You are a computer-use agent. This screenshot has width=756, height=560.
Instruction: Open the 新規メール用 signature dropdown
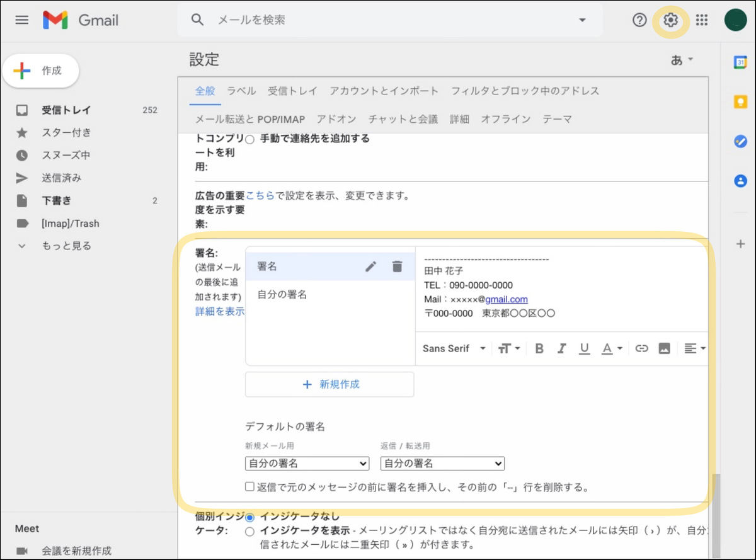[307, 464]
